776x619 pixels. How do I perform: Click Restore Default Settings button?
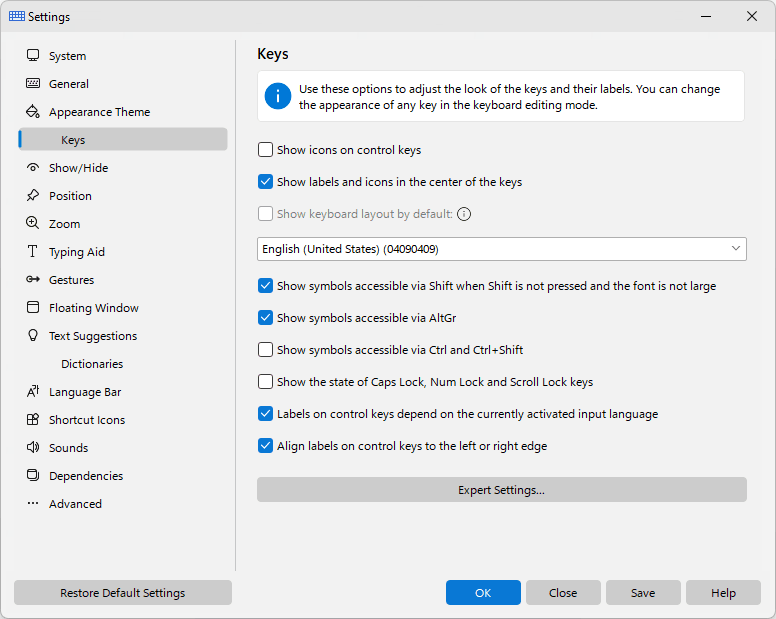(x=123, y=593)
